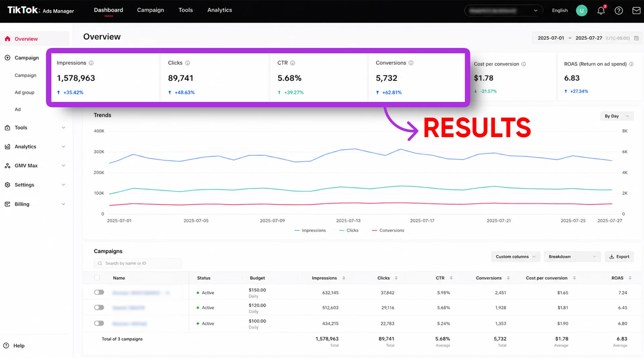Click the Settings gear icon
The width and height of the screenshot is (644, 362).
point(7,185)
